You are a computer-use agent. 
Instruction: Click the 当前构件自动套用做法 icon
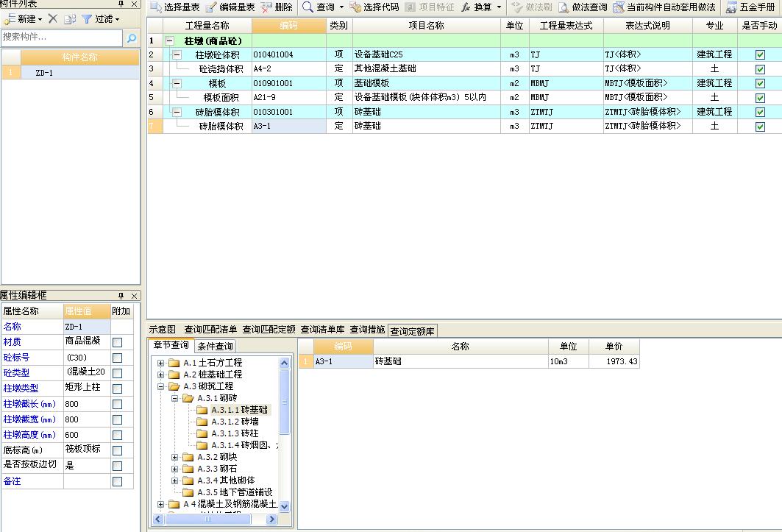pyautogui.click(x=619, y=7)
